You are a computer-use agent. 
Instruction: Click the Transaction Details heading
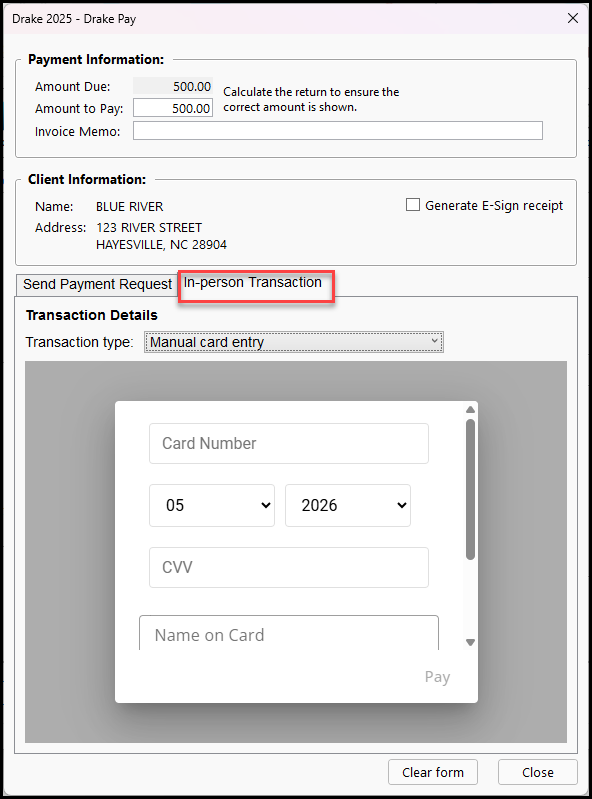[x=92, y=315]
